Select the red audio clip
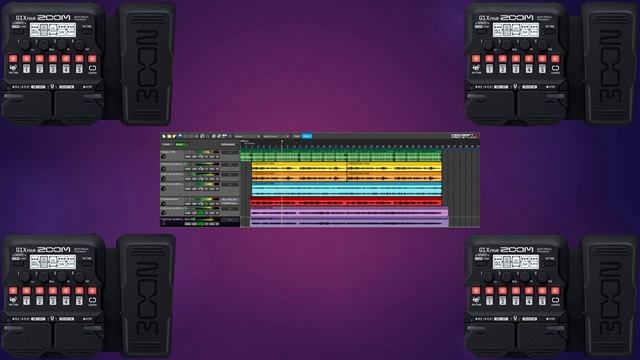This screenshot has height=360, width=640. pos(346,201)
